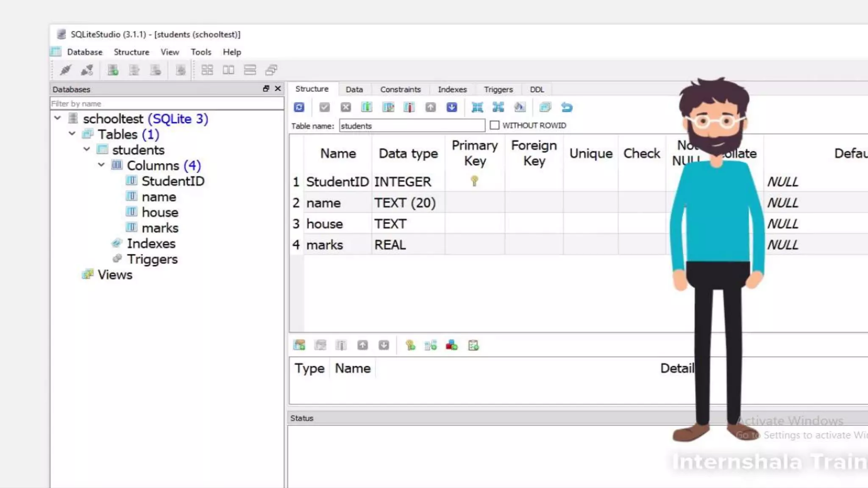Open the DDL tab
868x488 pixels.
537,89
